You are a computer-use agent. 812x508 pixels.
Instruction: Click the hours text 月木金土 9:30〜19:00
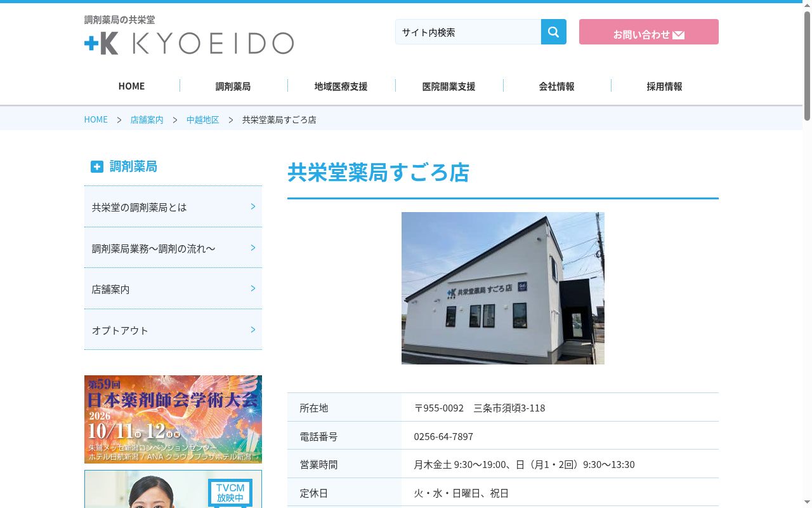pyautogui.click(x=461, y=464)
